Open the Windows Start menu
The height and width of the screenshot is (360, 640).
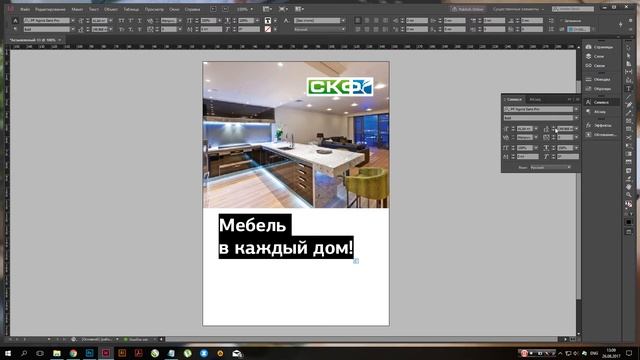coord(8,353)
